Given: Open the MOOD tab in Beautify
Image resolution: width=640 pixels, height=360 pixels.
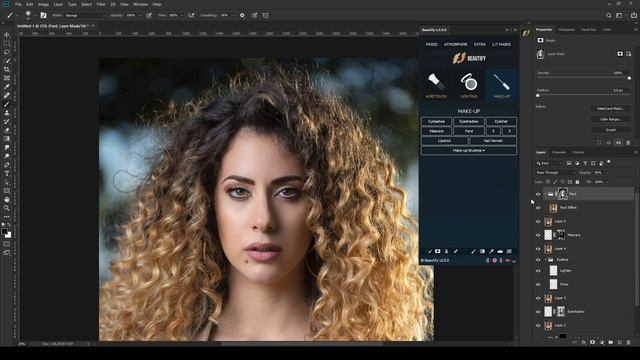Looking at the screenshot, I should pos(431,44).
